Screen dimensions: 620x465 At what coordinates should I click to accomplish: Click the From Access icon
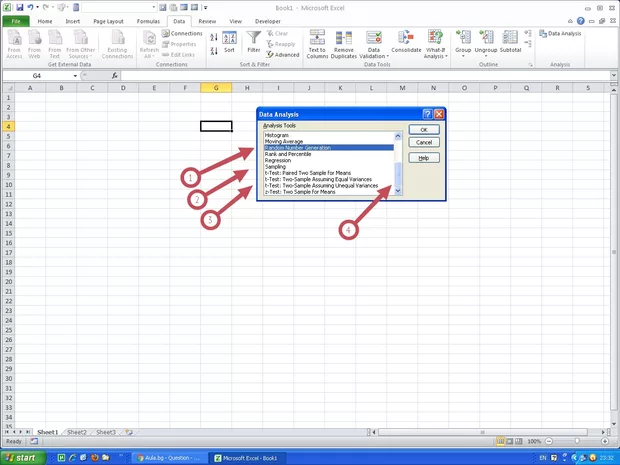tap(14, 44)
